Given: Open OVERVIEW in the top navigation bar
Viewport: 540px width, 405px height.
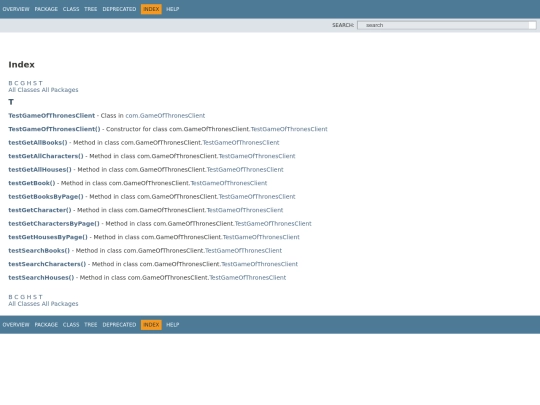Looking at the screenshot, I should [16, 9].
